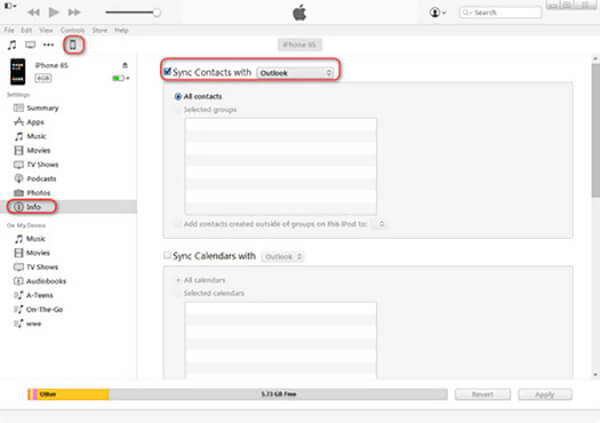Open the Store menu
The height and width of the screenshot is (423, 600).
click(99, 30)
